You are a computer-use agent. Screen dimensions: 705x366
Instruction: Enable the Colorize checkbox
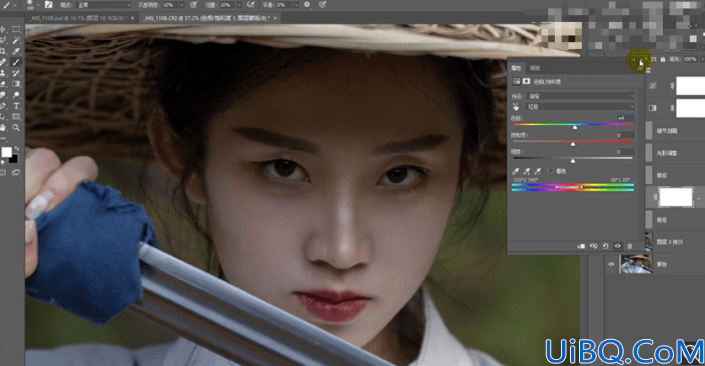coord(551,171)
